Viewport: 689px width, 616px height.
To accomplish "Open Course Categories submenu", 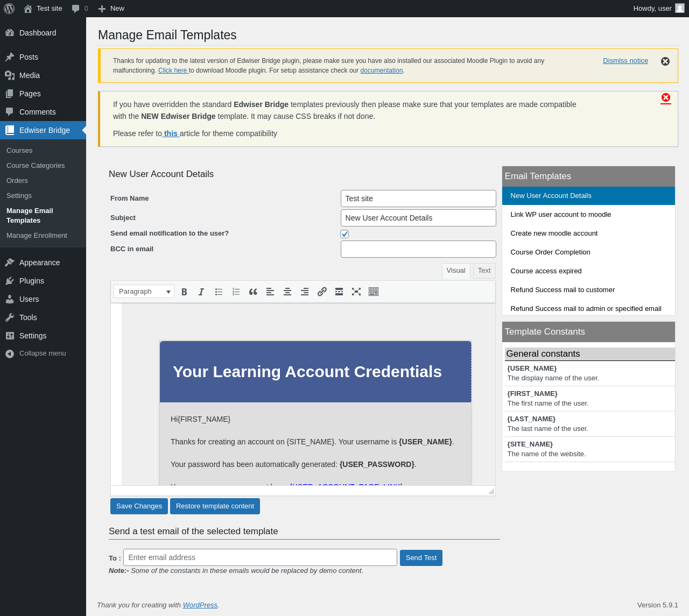I will pyautogui.click(x=36, y=166).
